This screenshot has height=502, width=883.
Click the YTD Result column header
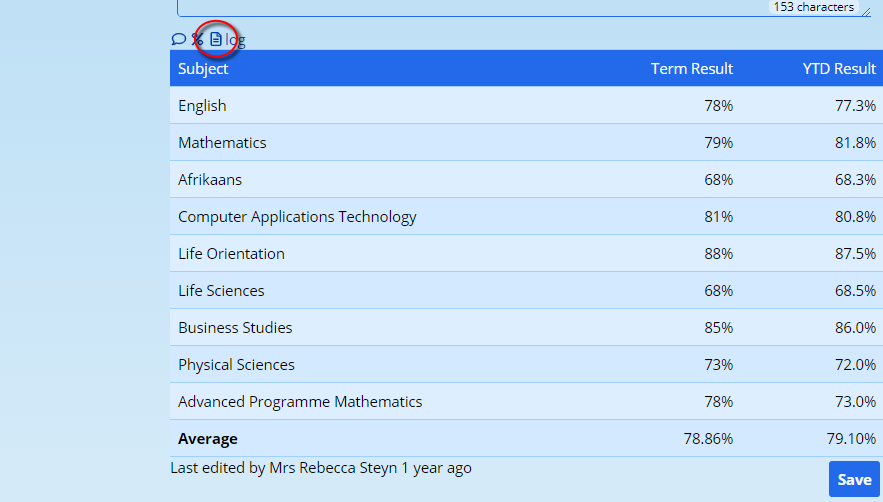[838, 69]
